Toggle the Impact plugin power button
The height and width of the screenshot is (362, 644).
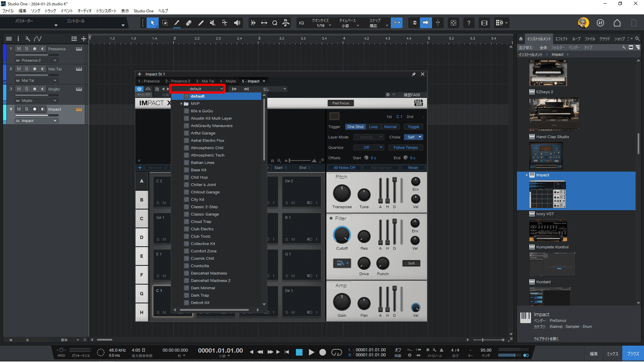click(x=140, y=88)
